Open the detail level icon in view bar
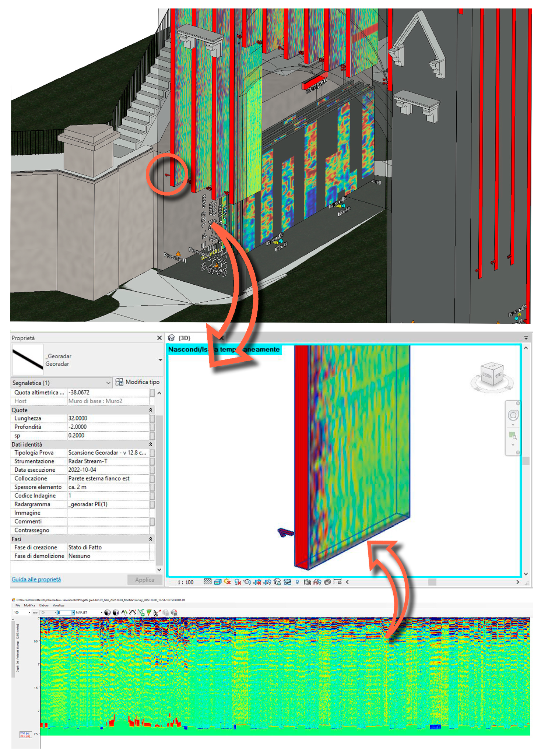The height and width of the screenshot is (756, 541). 208,582
